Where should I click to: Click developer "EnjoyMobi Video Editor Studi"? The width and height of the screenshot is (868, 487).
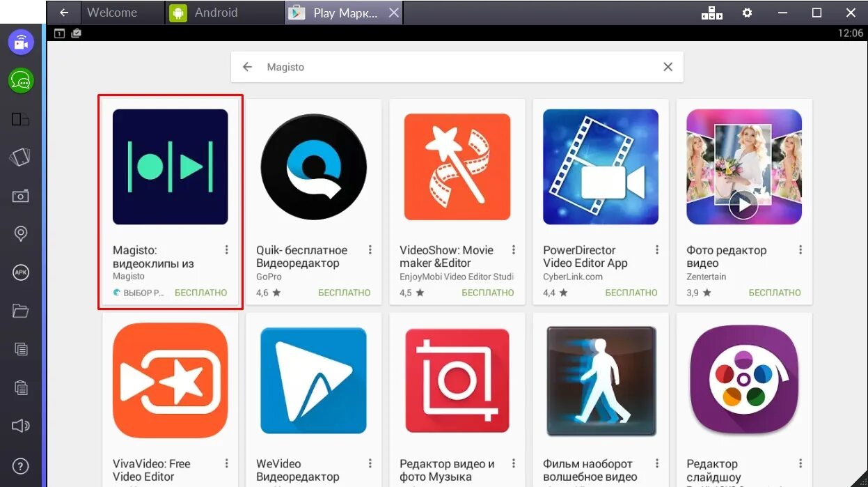[457, 277]
